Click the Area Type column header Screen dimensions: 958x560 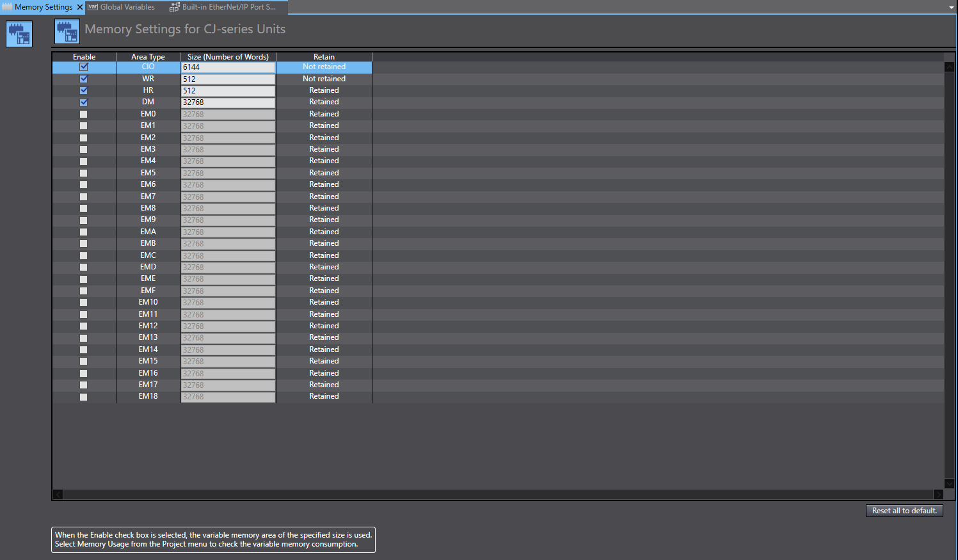[148, 57]
